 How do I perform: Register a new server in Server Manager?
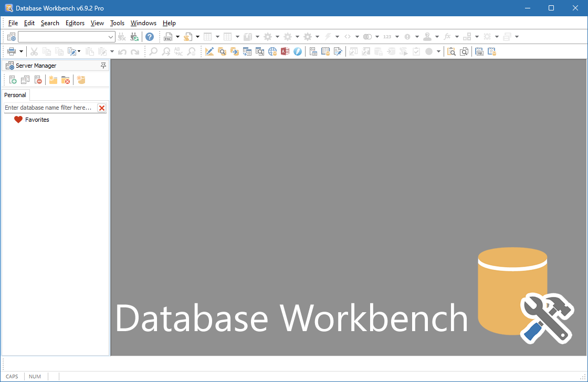pyautogui.click(x=13, y=79)
